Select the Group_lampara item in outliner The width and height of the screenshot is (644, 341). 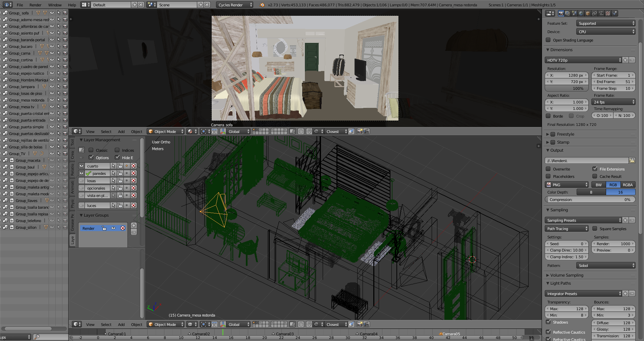pos(22,87)
